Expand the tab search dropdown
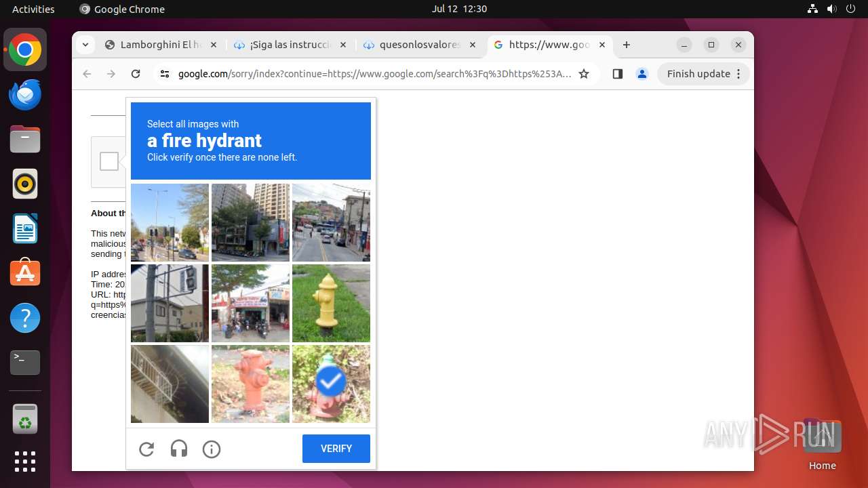 pos(85,45)
